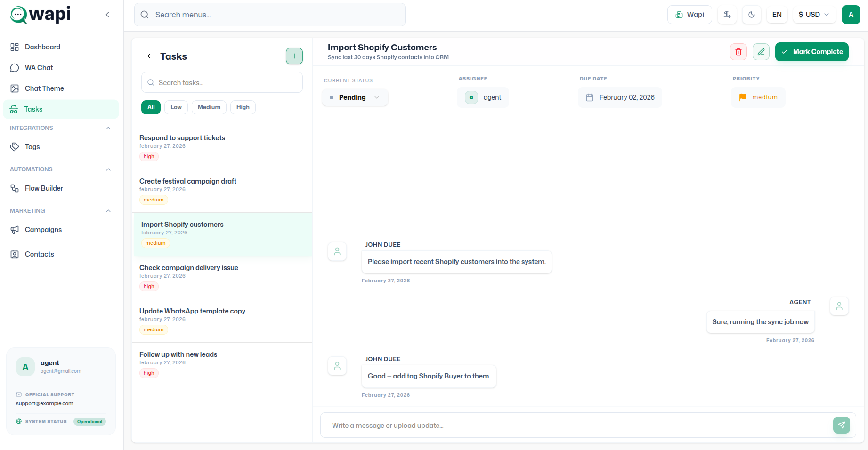Open Flow Builder
This screenshot has height=450, width=868.
click(x=61, y=188)
